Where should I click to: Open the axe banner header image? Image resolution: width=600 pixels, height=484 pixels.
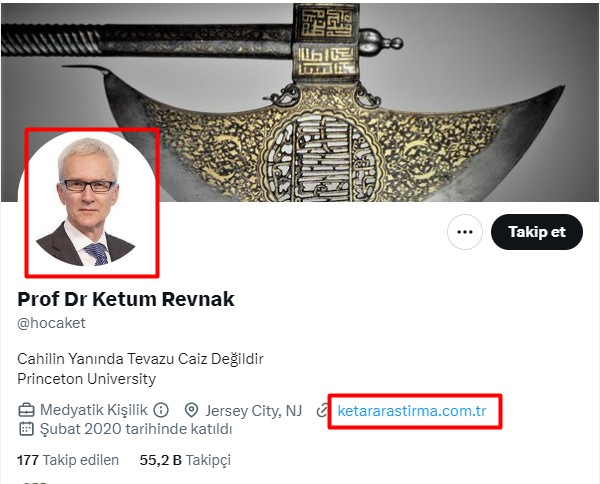pos(300,103)
